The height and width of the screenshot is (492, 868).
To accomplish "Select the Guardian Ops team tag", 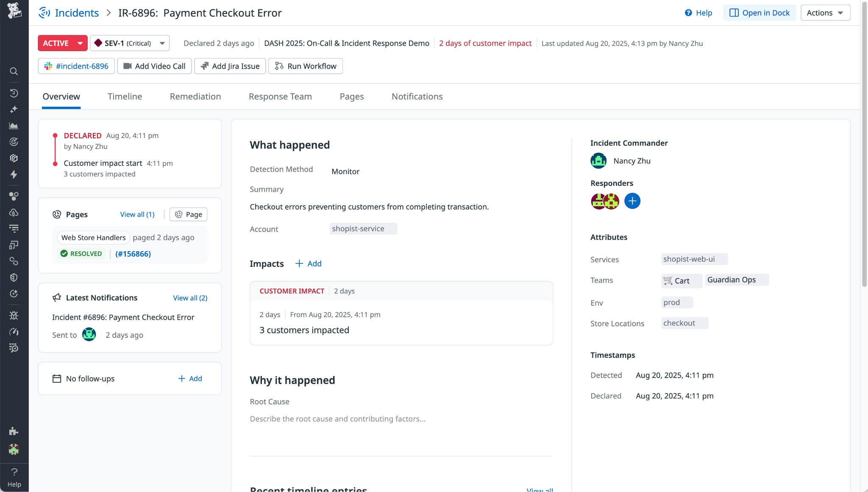I will click(736, 279).
